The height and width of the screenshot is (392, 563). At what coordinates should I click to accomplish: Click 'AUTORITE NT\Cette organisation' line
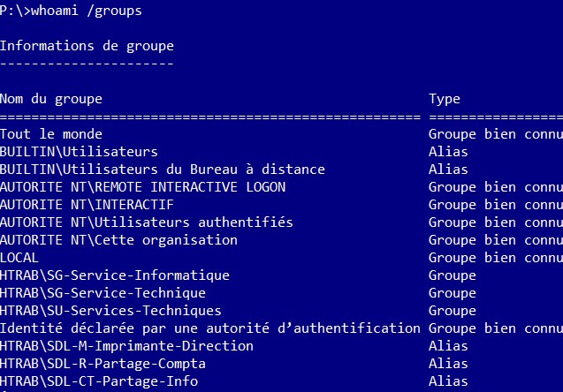click(x=118, y=240)
